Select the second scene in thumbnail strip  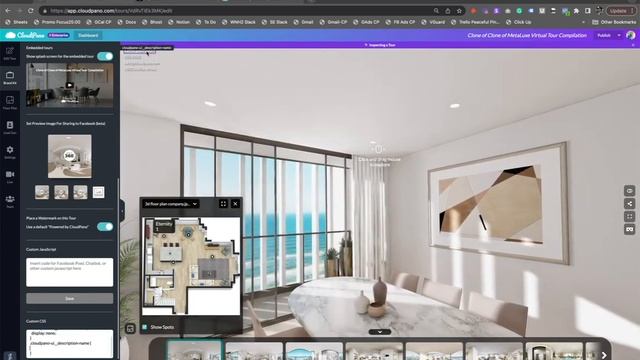coord(254,351)
